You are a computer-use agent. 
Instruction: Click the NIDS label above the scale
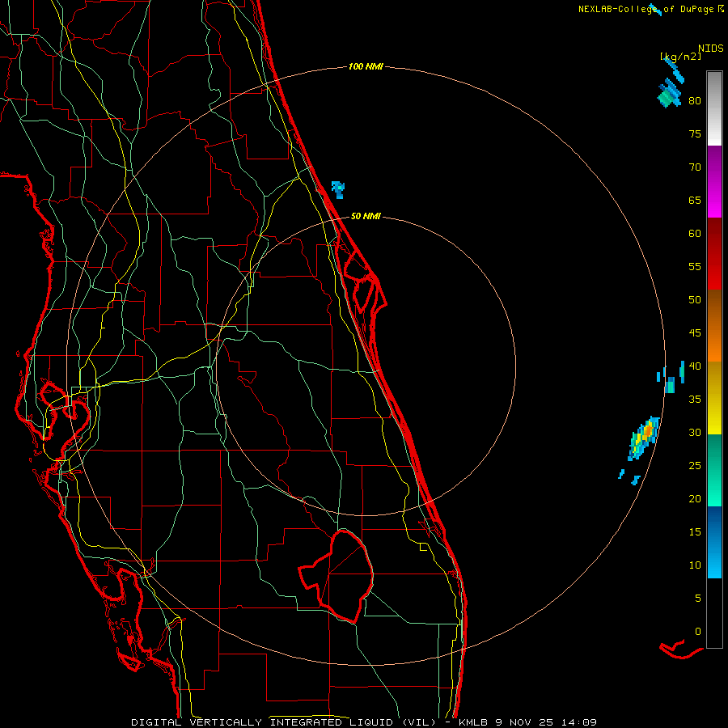point(711,49)
